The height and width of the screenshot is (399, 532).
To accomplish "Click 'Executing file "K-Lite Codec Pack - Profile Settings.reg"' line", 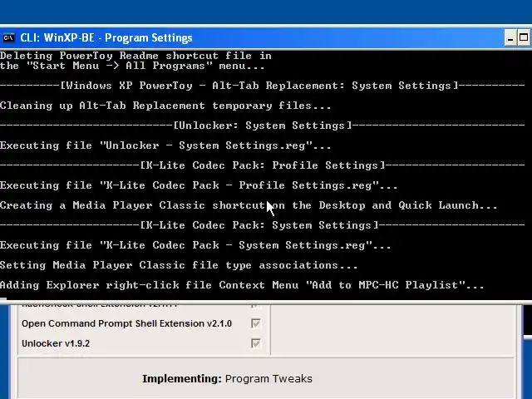I will [199, 185].
